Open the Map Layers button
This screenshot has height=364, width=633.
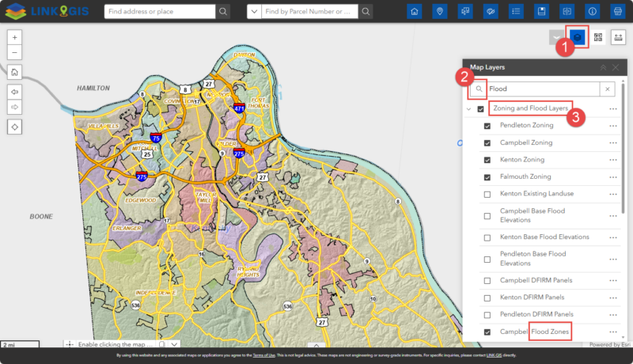coord(578,37)
